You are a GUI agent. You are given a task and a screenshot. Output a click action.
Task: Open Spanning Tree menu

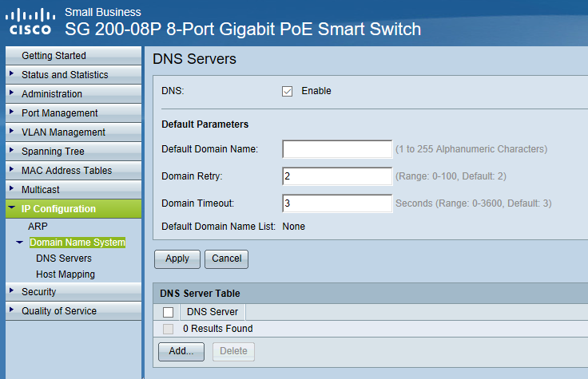click(73, 151)
